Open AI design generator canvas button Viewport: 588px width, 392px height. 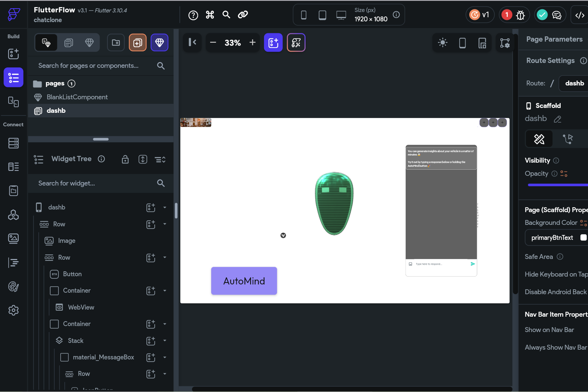(296, 43)
